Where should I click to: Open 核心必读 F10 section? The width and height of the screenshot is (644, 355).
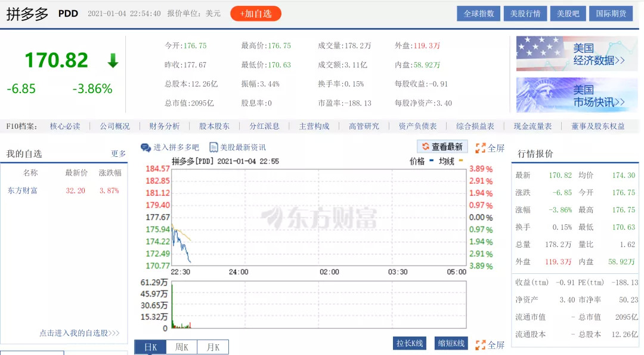click(x=65, y=126)
